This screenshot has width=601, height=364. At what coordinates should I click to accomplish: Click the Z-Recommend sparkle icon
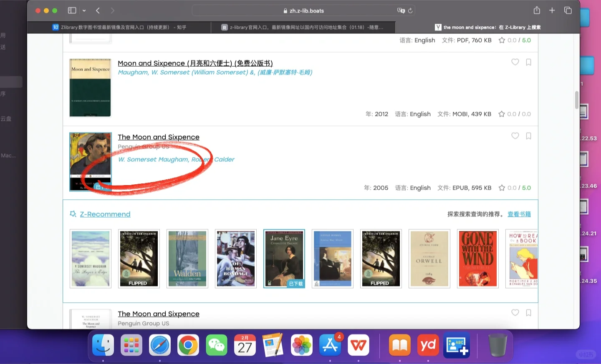(x=73, y=214)
